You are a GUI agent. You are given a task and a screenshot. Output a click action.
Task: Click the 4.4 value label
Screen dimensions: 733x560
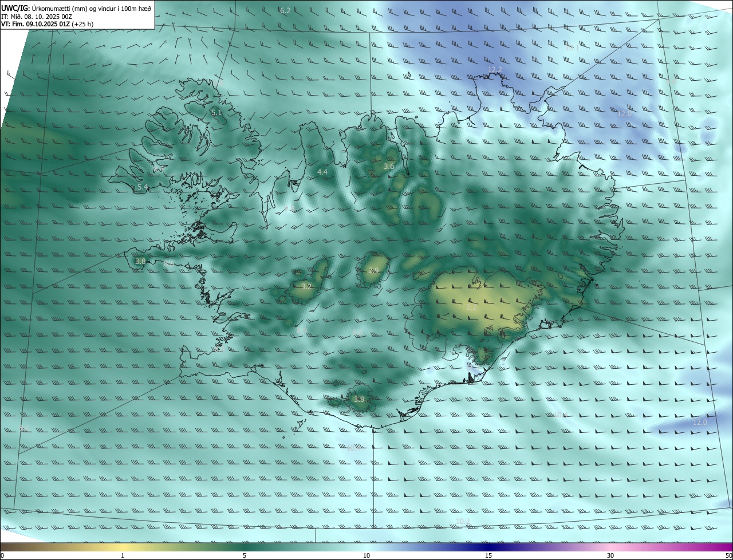click(322, 172)
